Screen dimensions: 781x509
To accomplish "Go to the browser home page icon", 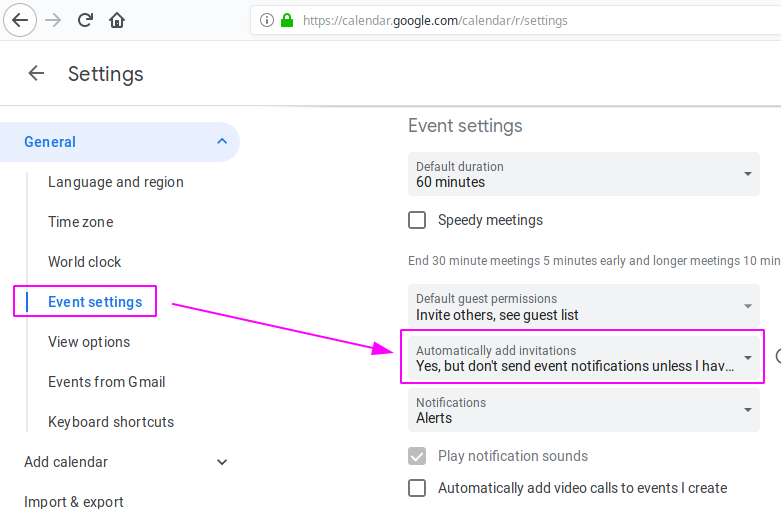I will [x=117, y=20].
